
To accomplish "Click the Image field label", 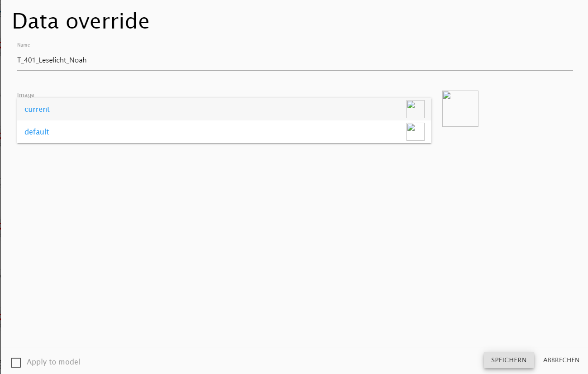I will point(25,95).
